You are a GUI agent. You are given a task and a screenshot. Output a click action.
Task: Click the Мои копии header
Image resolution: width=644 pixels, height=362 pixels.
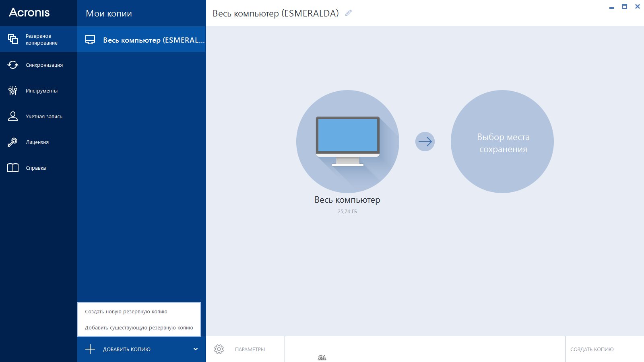pyautogui.click(x=109, y=13)
